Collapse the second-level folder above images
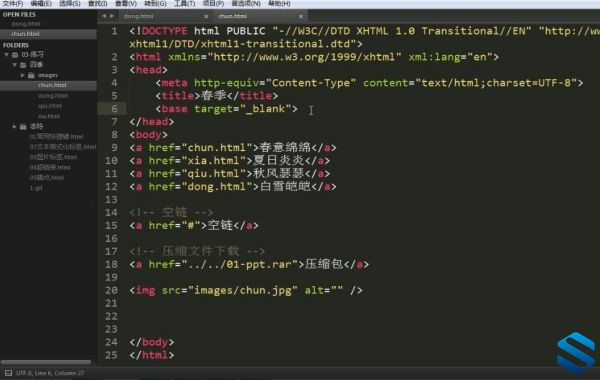 click(15, 65)
